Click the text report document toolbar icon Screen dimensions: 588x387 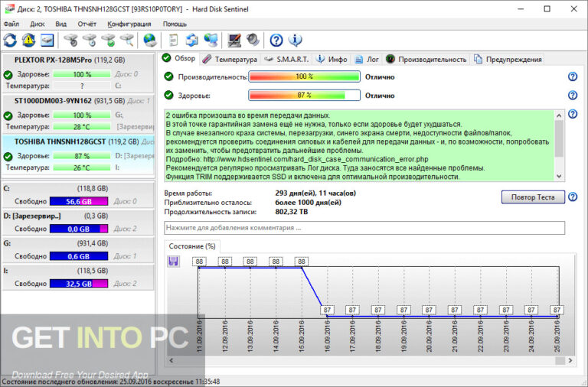174,40
